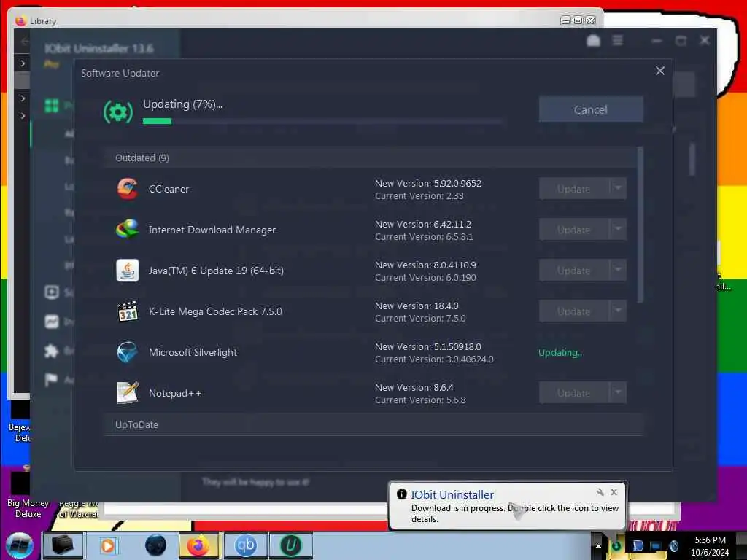This screenshot has height=560, width=747.
Task: Open the dropdown arrow beside Java's Update button
Action: (x=618, y=271)
